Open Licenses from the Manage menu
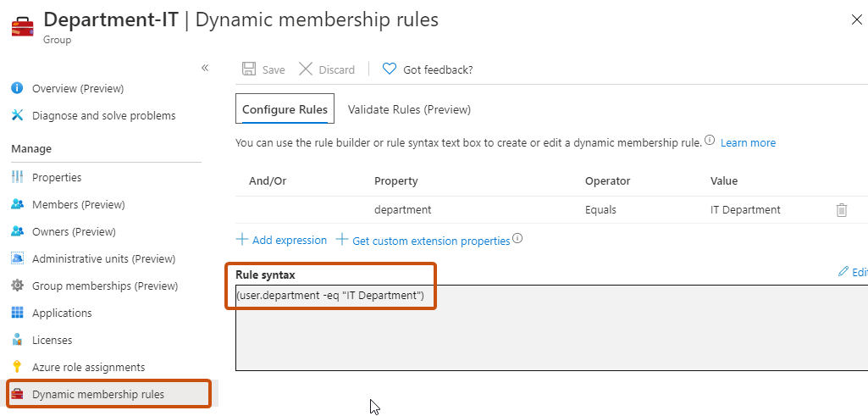The width and height of the screenshot is (868, 416). click(x=52, y=340)
